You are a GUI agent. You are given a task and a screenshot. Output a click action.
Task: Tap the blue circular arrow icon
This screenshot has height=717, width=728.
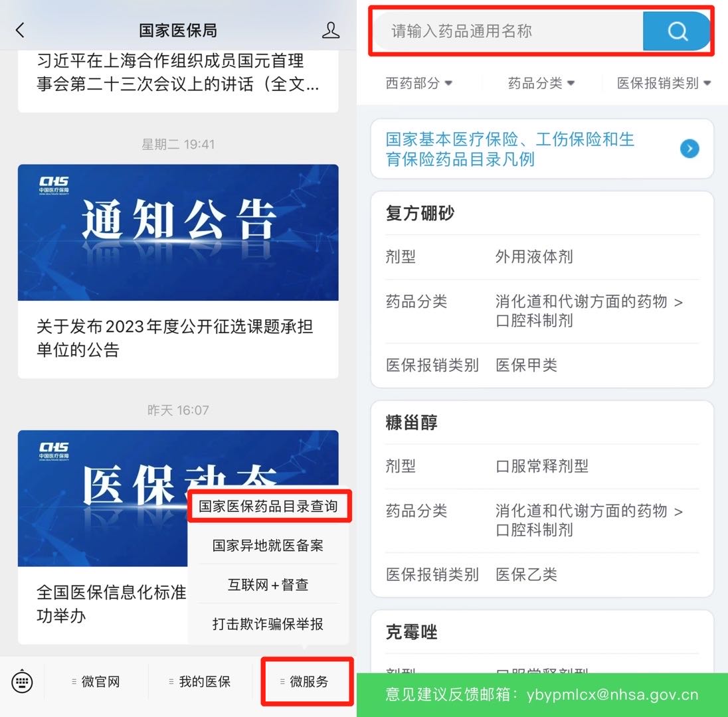[689, 149]
